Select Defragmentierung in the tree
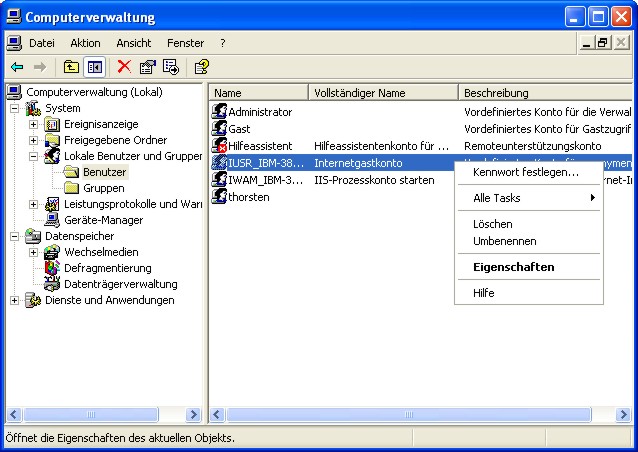The width and height of the screenshot is (638, 452). [107, 268]
